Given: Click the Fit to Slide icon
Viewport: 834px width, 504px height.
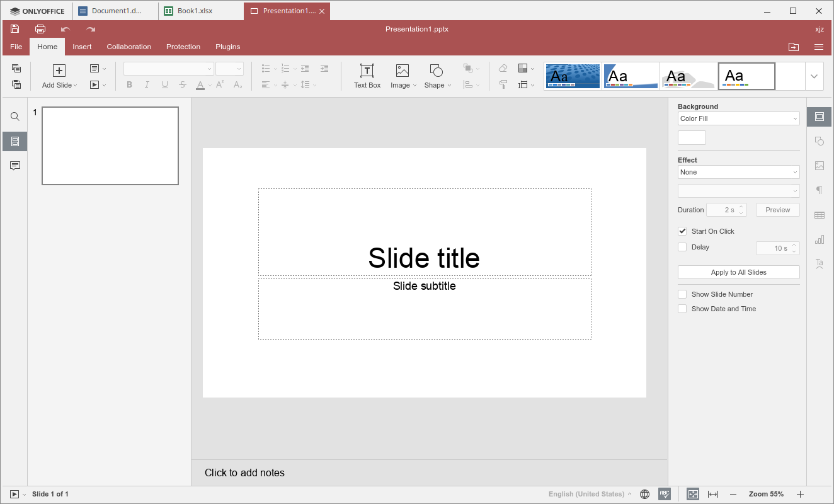Looking at the screenshot, I should [693, 495].
